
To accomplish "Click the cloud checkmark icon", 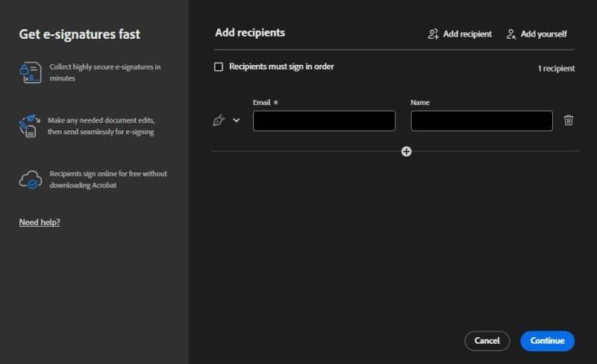I will (30, 179).
